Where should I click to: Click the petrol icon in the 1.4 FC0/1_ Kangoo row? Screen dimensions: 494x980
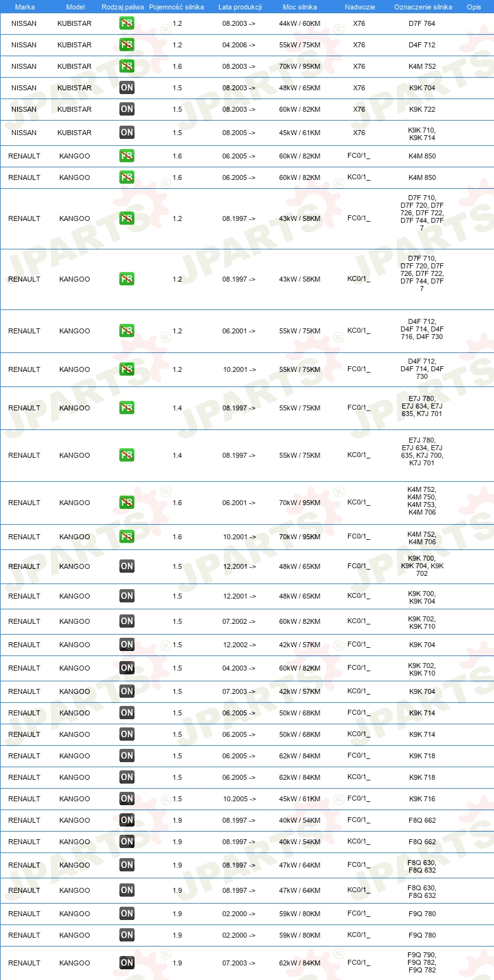point(127,408)
